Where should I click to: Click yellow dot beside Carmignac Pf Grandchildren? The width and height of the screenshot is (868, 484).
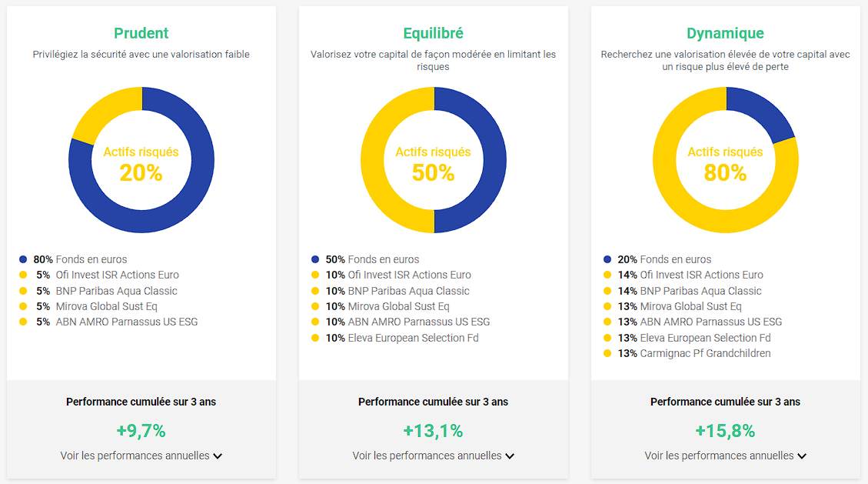pyautogui.click(x=607, y=353)
